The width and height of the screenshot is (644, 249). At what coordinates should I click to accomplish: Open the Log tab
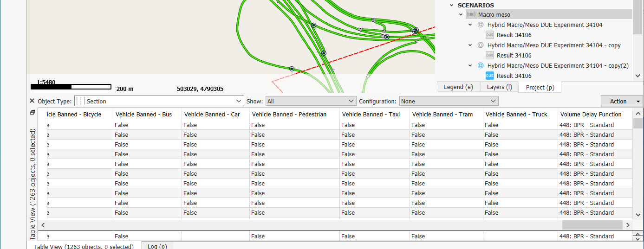157,246
